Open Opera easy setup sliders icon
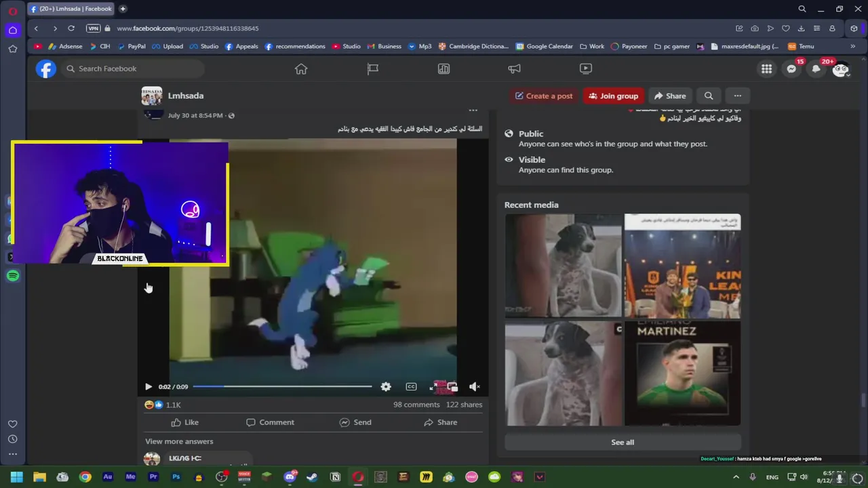 pyautogui.click(x=817, y=28)
